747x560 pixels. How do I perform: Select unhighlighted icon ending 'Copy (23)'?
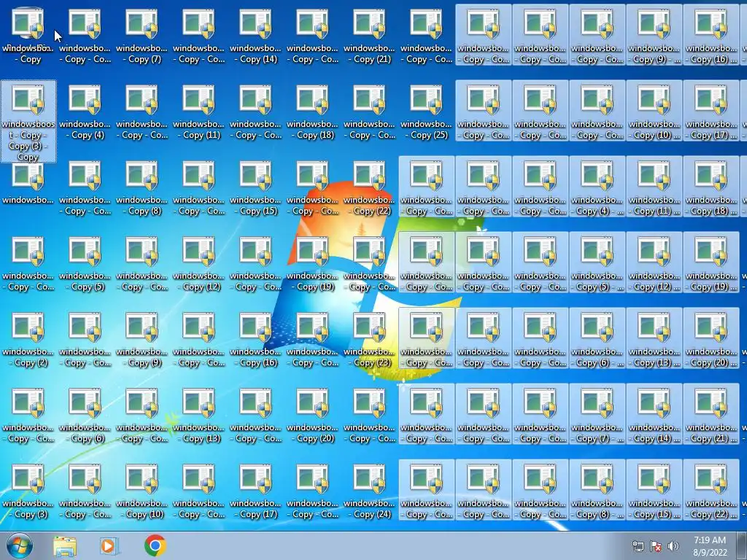(369, 340)
